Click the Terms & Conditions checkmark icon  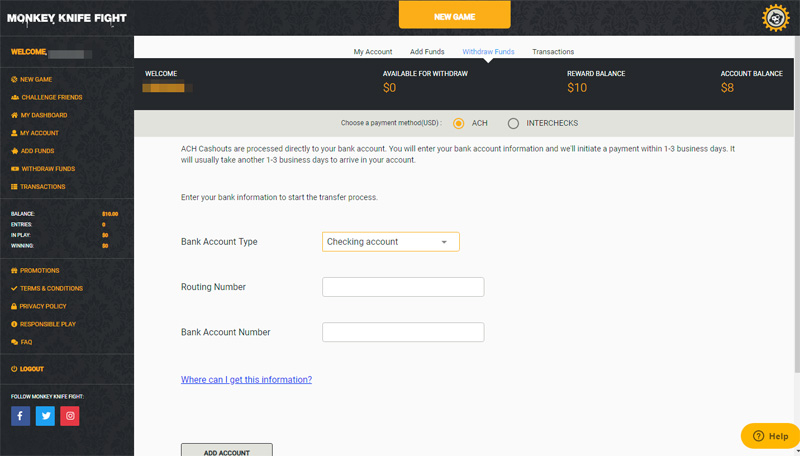[14, 288]
